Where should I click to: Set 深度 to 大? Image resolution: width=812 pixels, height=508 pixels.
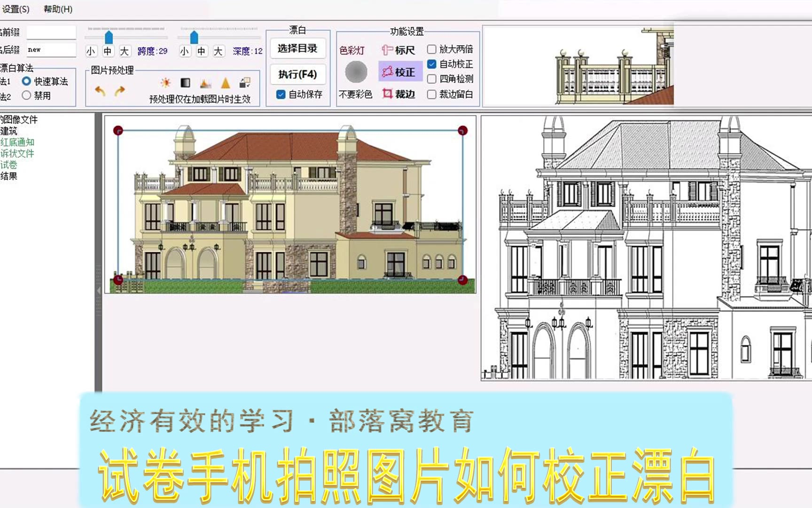(x=219, y=51)
